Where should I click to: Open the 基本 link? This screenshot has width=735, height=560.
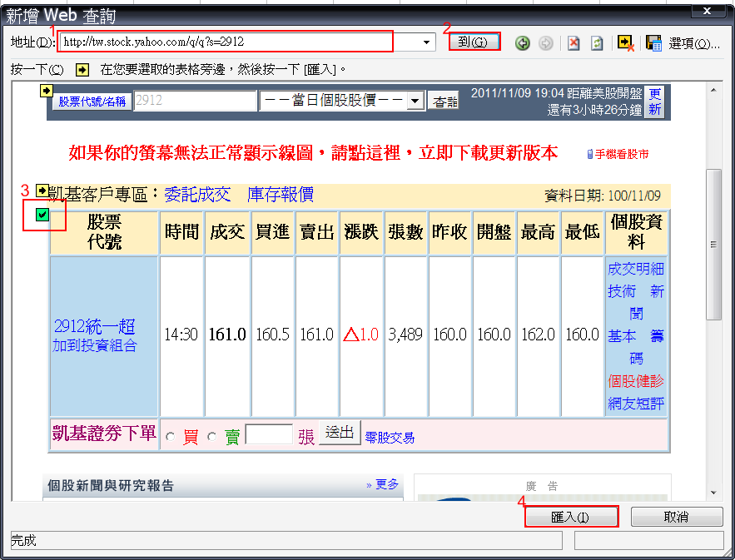622,336
